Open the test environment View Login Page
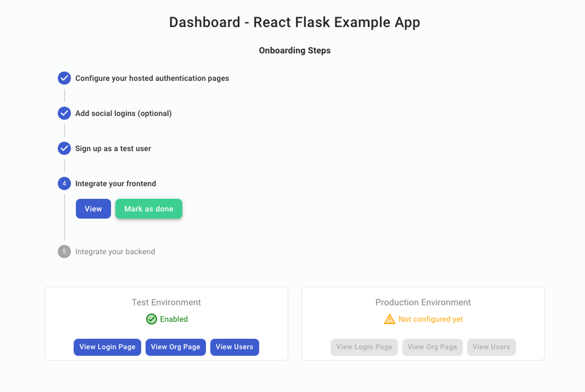This screenshot has width=585, height=392. pos(107,347)
